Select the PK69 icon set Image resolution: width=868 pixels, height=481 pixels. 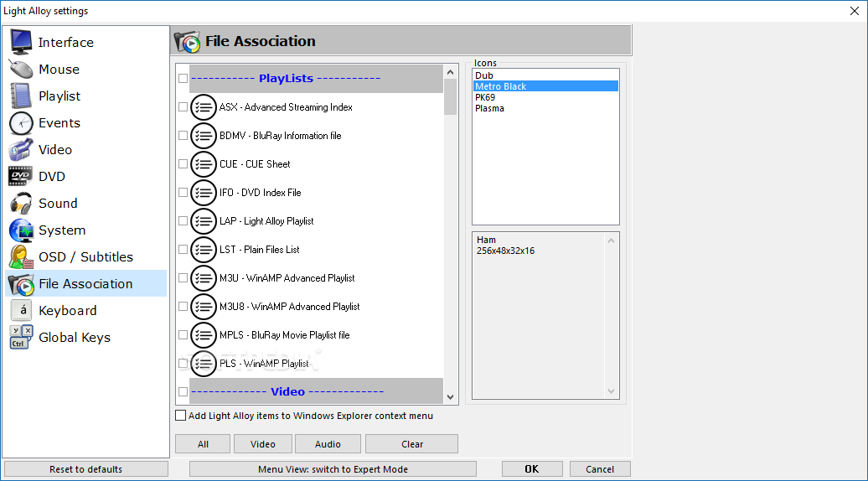[x=545, y=97]
